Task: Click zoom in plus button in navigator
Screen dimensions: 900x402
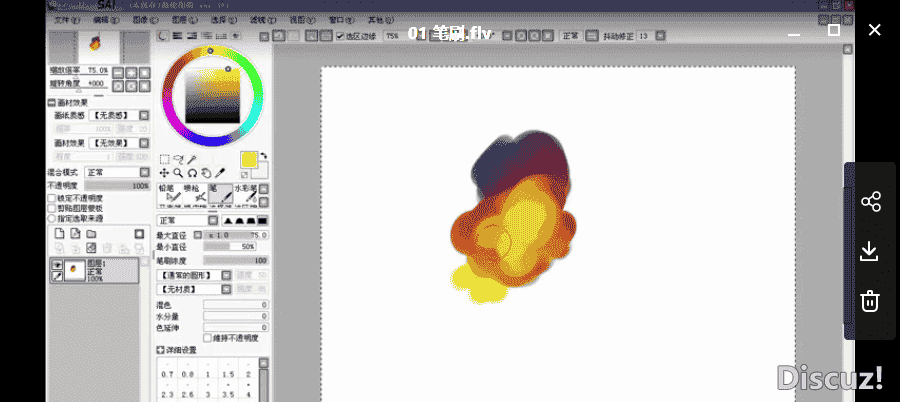Action: [131, 73]
